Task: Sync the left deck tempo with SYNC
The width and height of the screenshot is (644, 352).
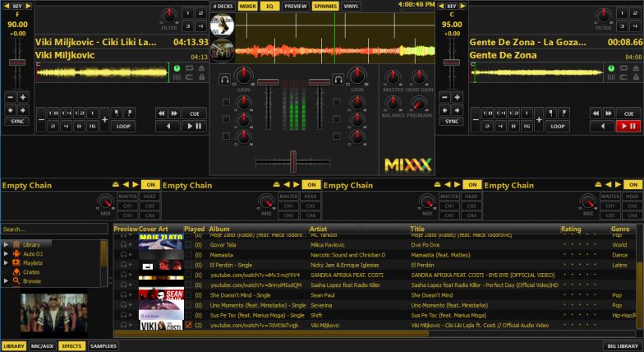Action: click(x=17, y=122)
